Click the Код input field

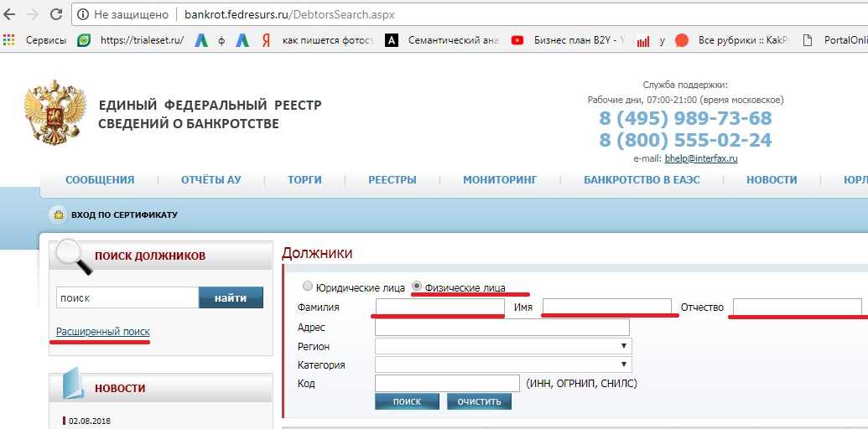pyautogui.click(x=447, y=383)
